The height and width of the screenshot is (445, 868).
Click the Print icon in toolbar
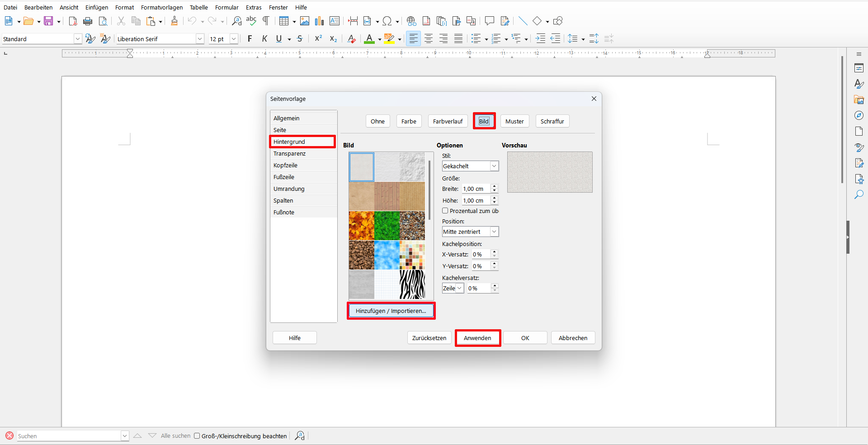click(88, 21)
